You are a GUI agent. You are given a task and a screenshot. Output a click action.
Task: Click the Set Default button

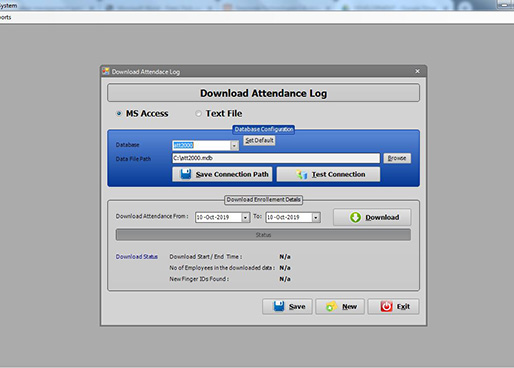point(259,140)
